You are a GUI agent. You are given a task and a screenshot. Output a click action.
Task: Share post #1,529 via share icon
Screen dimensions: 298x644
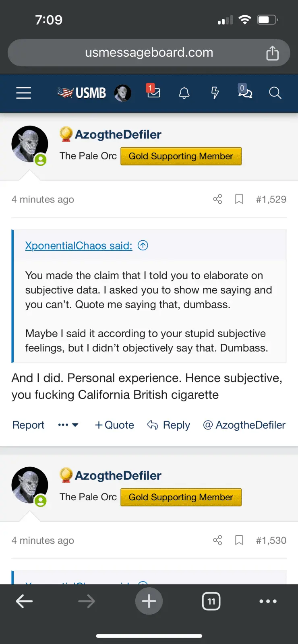(217, 199)
